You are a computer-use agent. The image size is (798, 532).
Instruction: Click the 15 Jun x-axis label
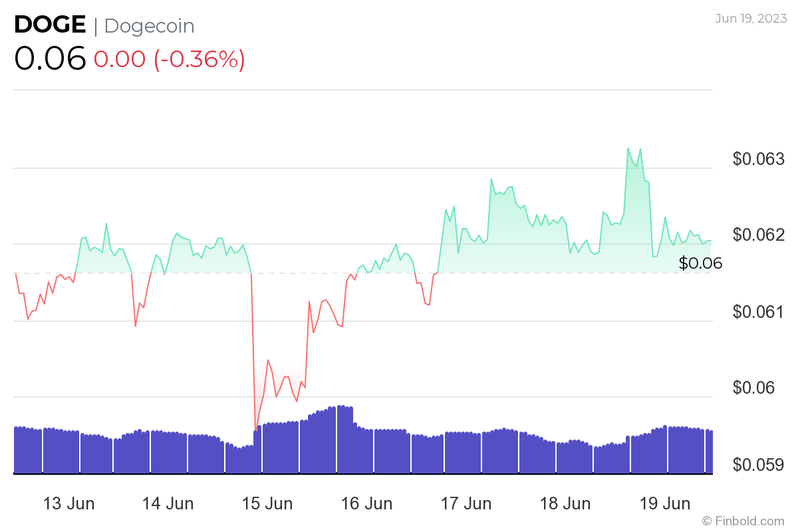(x=267, y=503)
